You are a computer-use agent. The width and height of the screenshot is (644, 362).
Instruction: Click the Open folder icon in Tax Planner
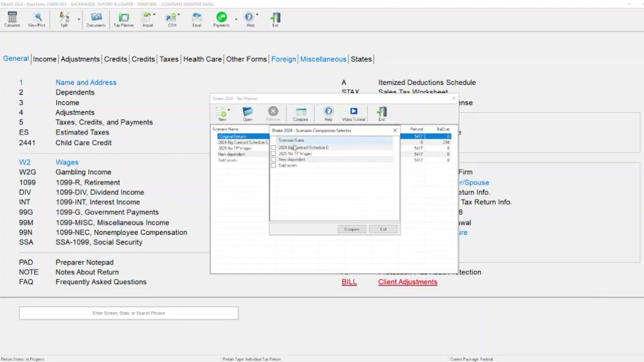[247, 114]
